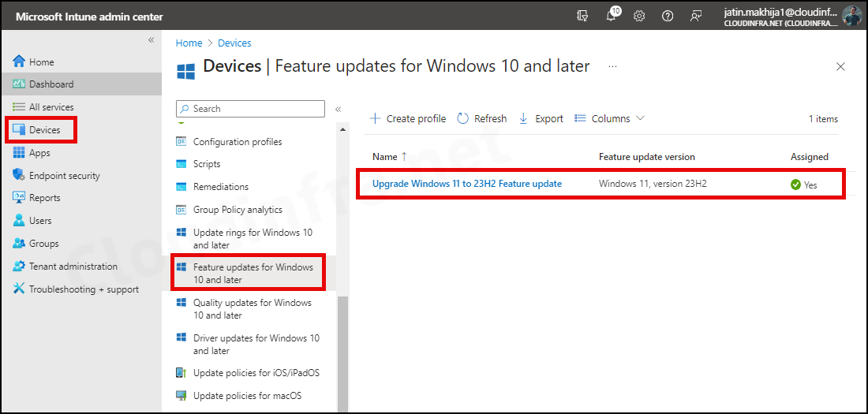Click the Refresh toolbar icon
This screenshot has height=414, width=868.
coord(462,118)
